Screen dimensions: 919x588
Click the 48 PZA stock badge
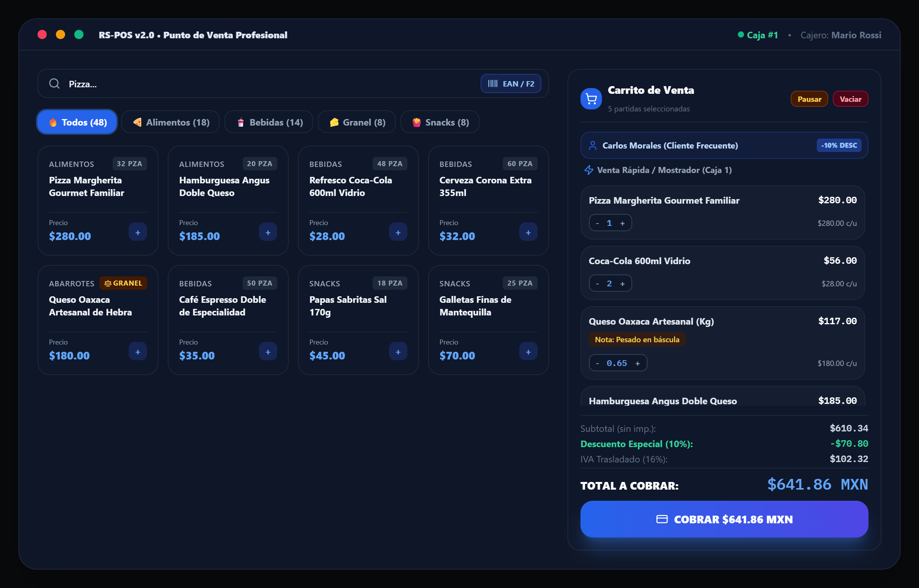[x=390, y=164]
